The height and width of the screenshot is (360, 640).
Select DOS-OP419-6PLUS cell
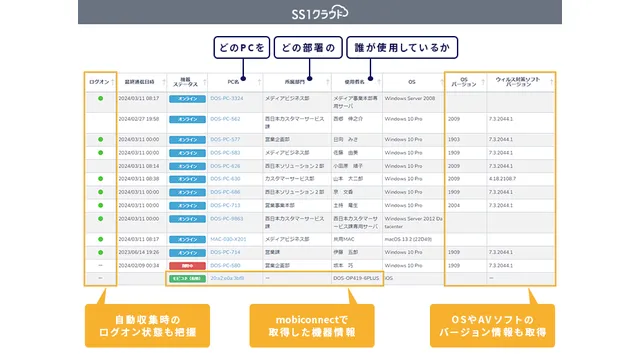pos(356,278)
